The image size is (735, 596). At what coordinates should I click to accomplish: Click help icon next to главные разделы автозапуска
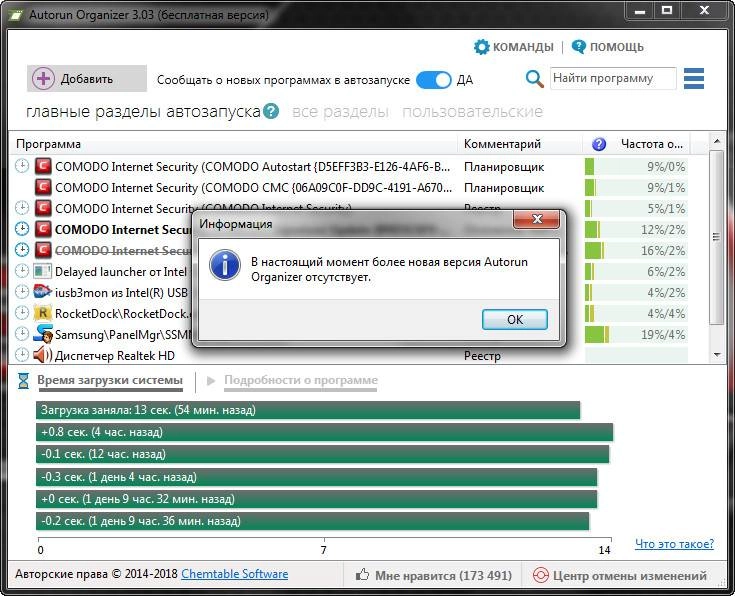(271, 111)
